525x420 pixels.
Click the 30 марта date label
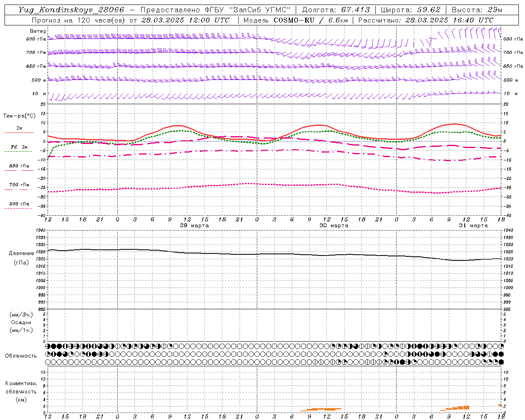coord(334,226)
